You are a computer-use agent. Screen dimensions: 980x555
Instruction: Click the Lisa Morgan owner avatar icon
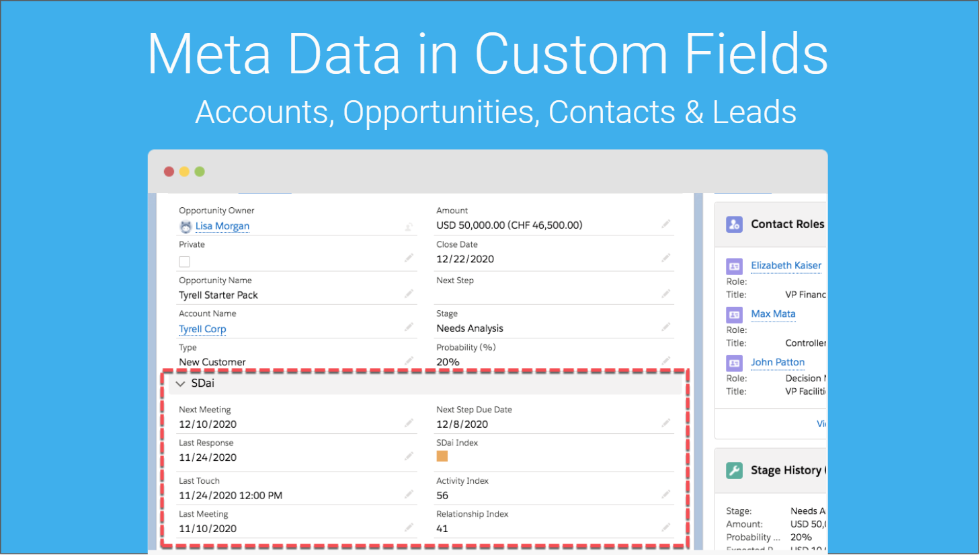(x=186, y=227)
